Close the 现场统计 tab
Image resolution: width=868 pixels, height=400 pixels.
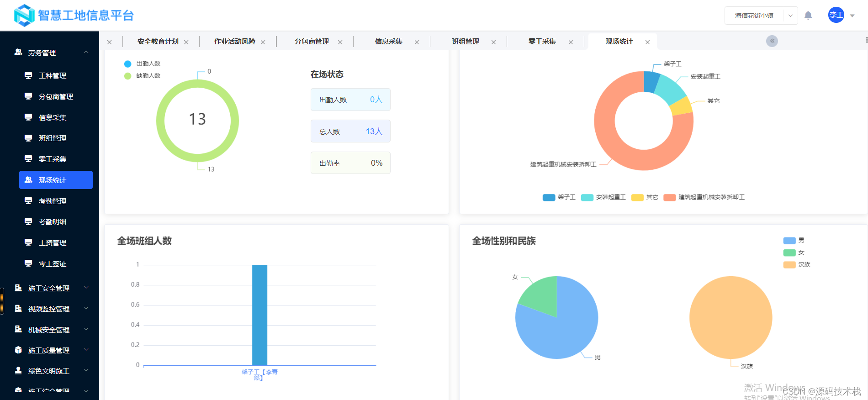(648, 42)
